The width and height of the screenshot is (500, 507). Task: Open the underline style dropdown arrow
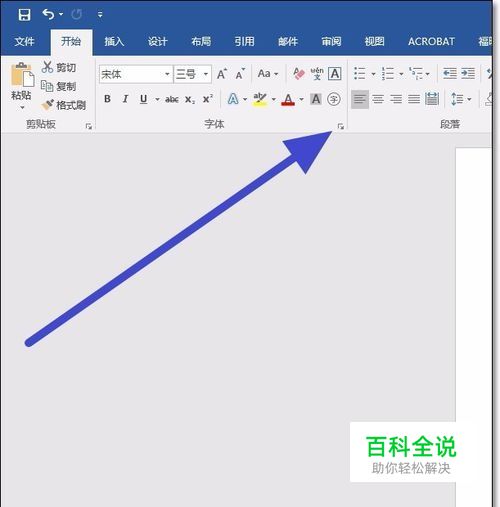click(157, 99)
